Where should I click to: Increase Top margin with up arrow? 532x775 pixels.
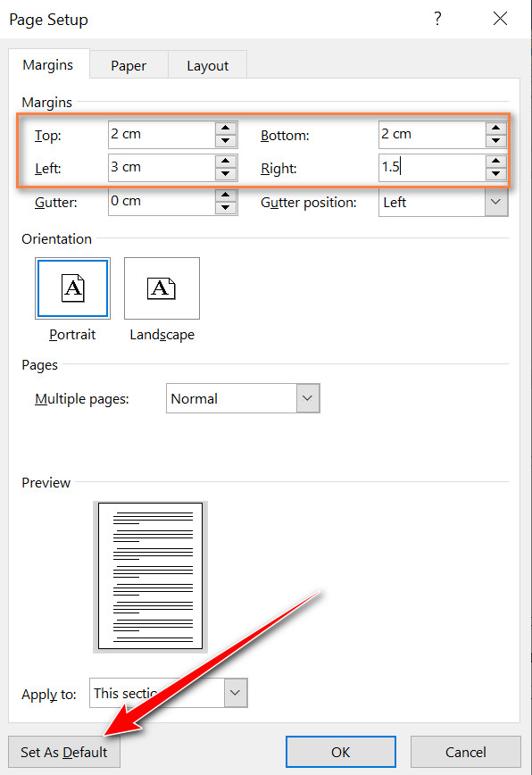[x=226, y=128]
